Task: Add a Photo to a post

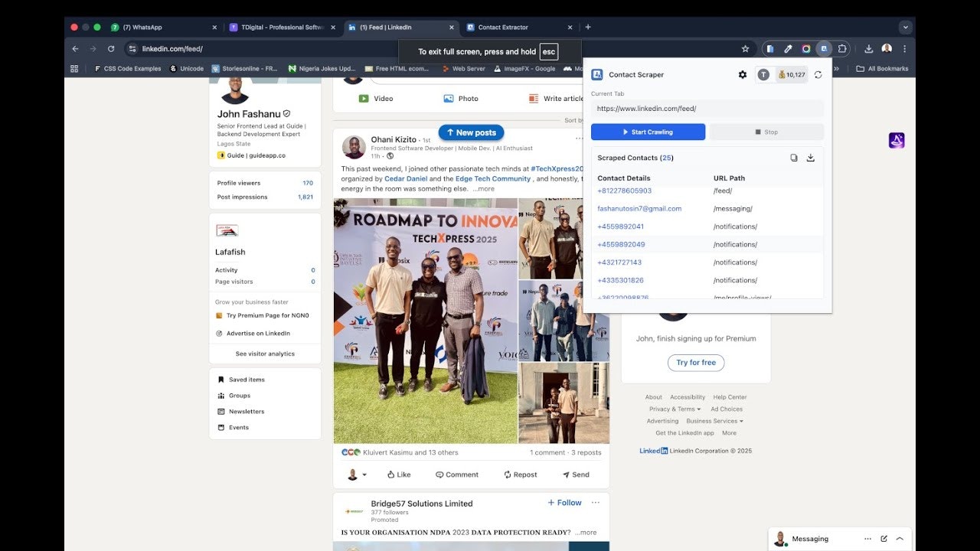Action: 461,99
